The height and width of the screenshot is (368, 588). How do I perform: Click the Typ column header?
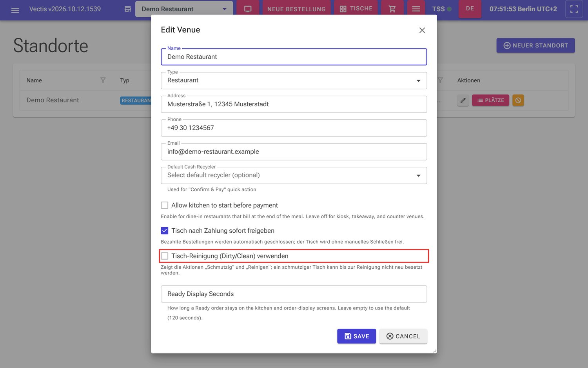125,80
